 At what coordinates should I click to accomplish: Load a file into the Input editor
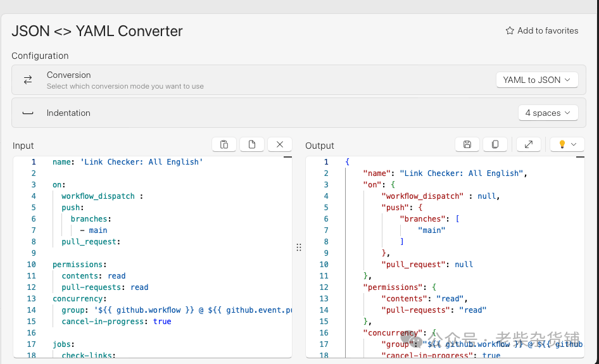point(252,144)
